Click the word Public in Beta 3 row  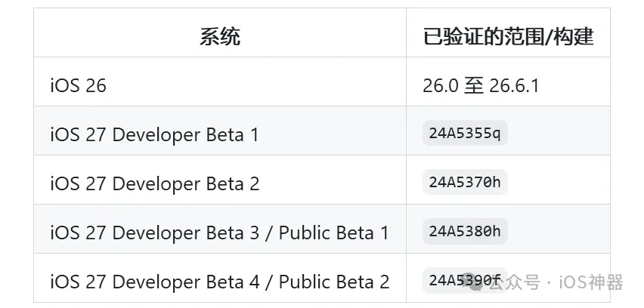(x=305, y=233)
